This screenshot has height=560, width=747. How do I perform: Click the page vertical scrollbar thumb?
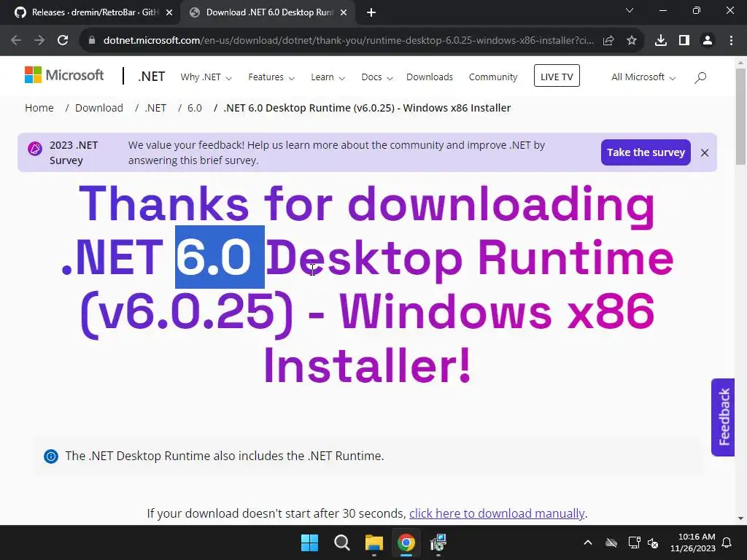(740, 117)
